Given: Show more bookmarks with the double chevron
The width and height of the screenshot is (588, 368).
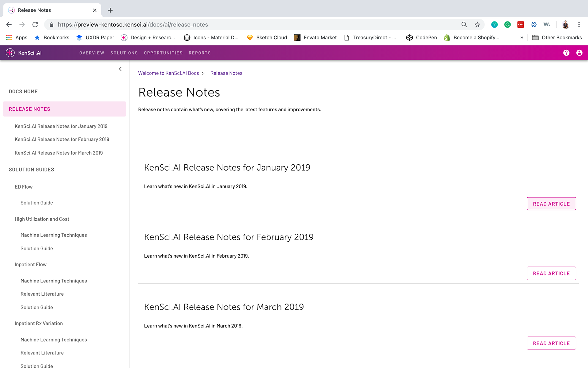Looking at the screenshot, I should (x=522, y=37).
